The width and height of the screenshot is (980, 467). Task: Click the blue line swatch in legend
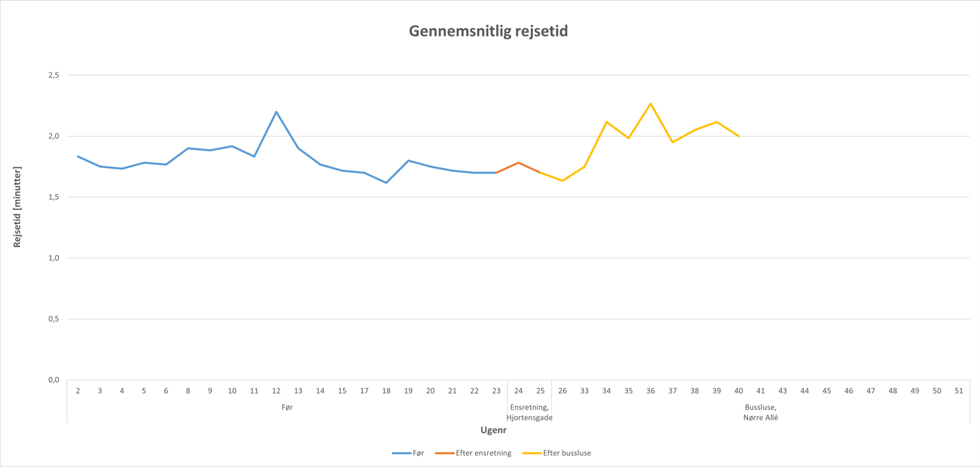[402, 453]
